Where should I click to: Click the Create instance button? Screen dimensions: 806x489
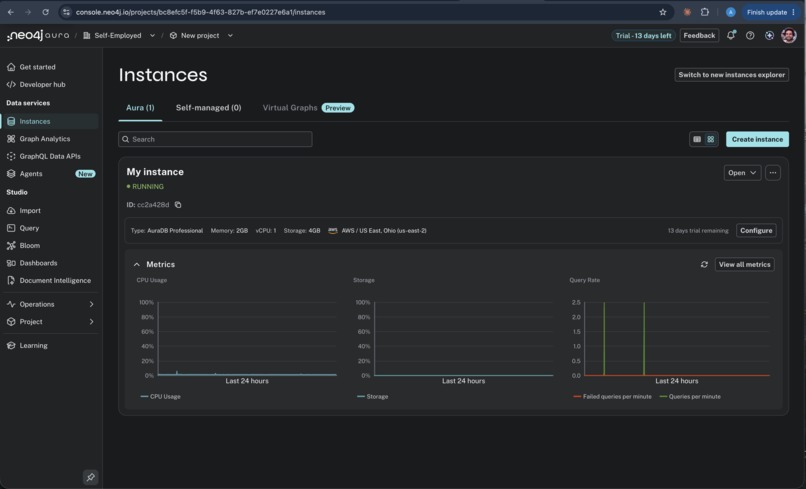click(x=757, y=139)
